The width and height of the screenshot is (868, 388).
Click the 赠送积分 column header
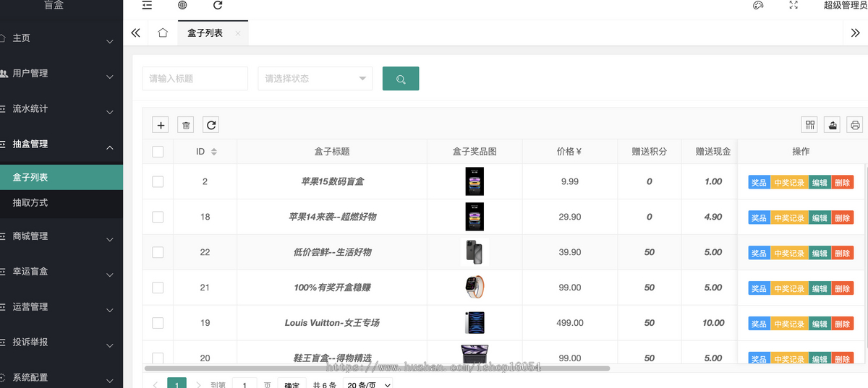(x=649, y=152)
